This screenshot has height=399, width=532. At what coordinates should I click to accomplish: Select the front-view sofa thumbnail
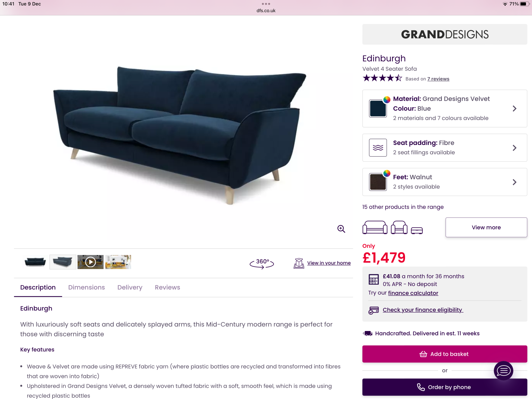(35, 262)
